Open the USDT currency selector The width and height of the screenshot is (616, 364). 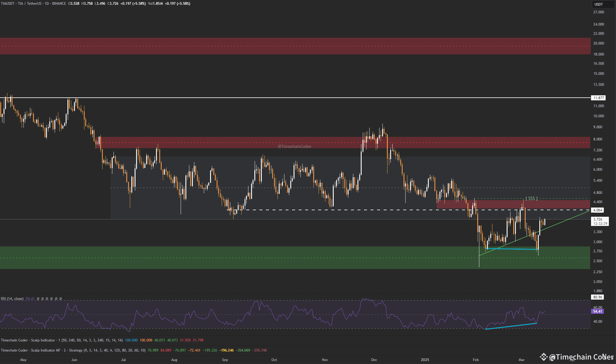tap(603, 4)
